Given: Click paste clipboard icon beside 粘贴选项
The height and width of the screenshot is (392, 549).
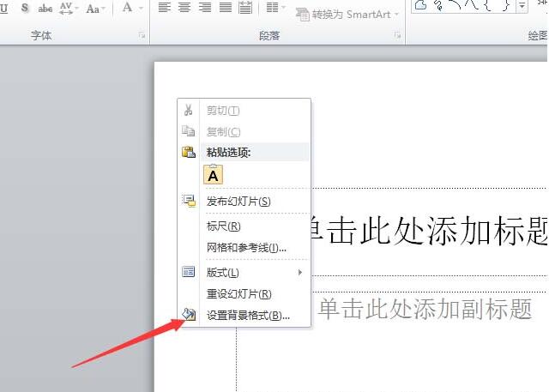Looking at the screenshot, I should pyautogui.click(x=189, y=152).
